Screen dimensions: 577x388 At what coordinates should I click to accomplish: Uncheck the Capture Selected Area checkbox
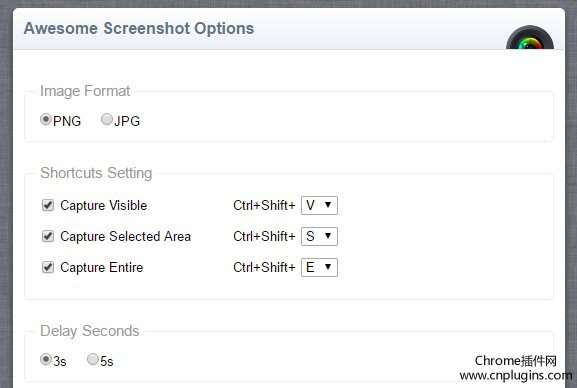tap(48, 236)
